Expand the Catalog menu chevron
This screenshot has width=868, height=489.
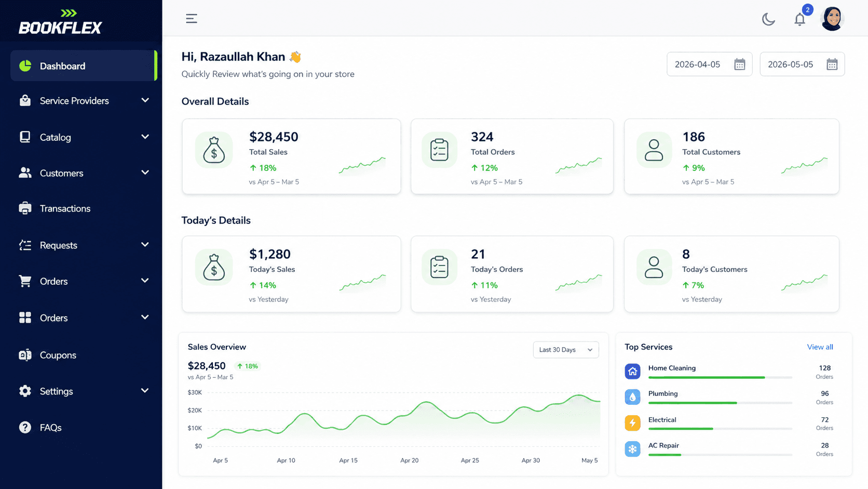pyautogui.click(x=145, y=137)
